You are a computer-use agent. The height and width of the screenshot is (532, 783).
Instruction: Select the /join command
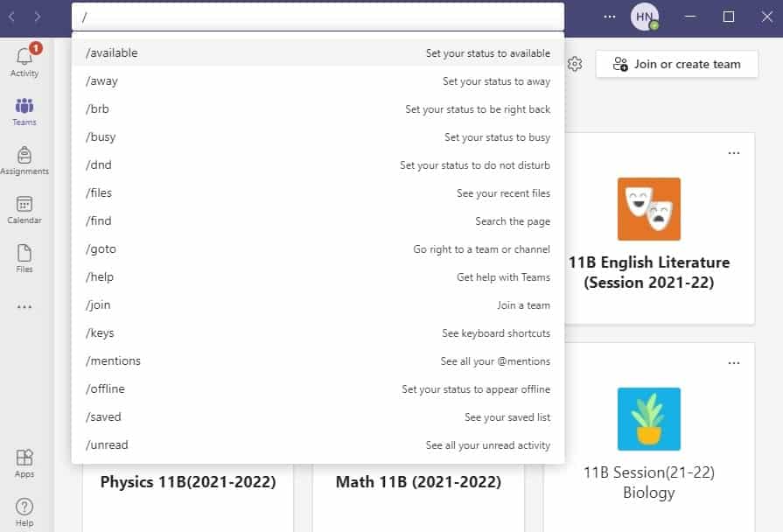318,304
